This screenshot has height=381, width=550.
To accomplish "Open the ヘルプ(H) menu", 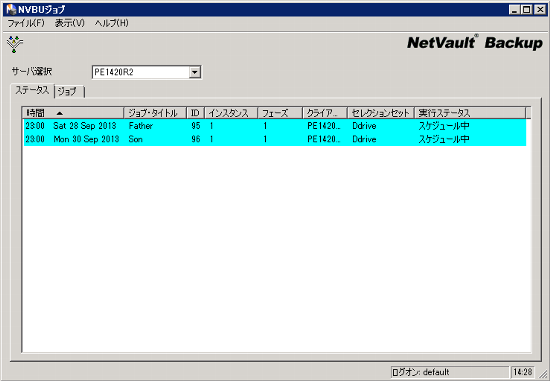I will (x=112, y=23).
